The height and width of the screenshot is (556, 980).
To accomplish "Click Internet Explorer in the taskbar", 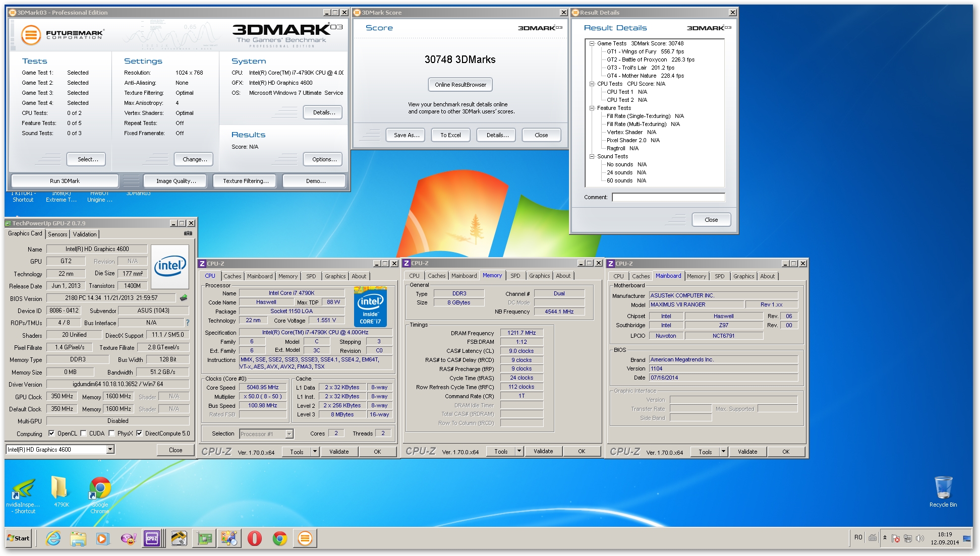I will coord(53,538).
